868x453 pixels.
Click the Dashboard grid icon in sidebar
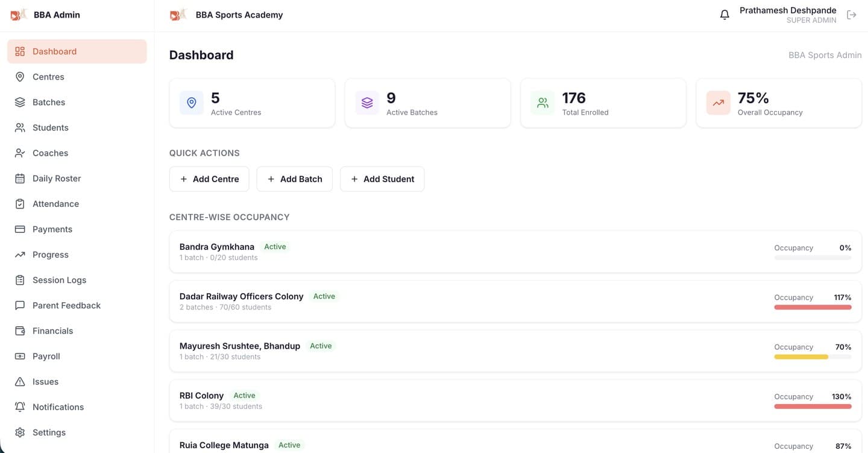(20, 51)
